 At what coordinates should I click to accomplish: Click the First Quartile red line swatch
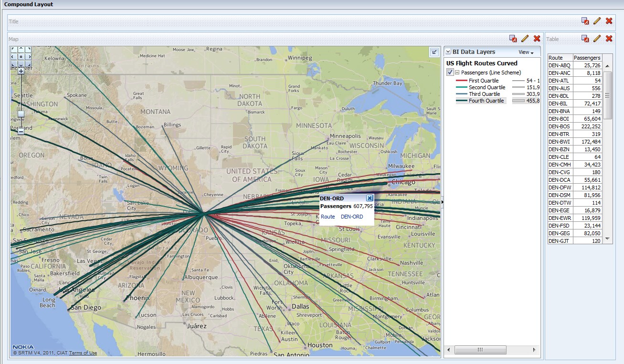[x=461, y=81]
